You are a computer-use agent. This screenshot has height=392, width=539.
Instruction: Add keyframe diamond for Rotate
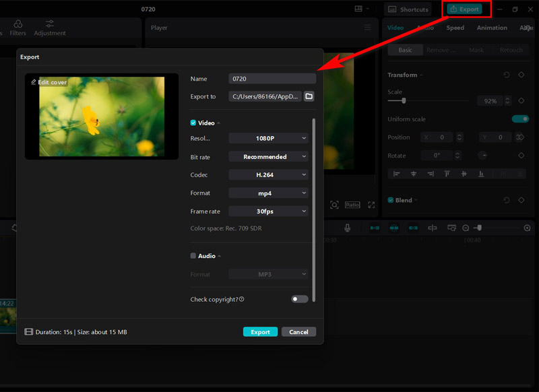pos(521,156)
